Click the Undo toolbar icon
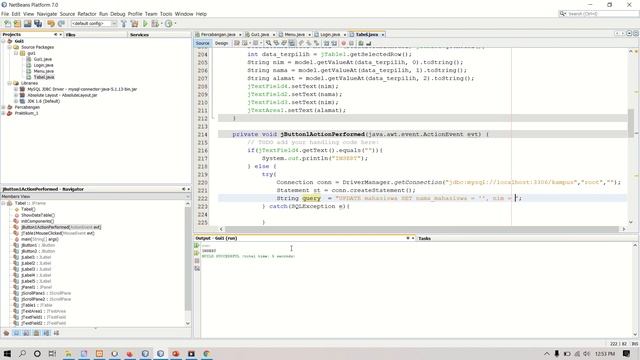 tap(51, 24)
